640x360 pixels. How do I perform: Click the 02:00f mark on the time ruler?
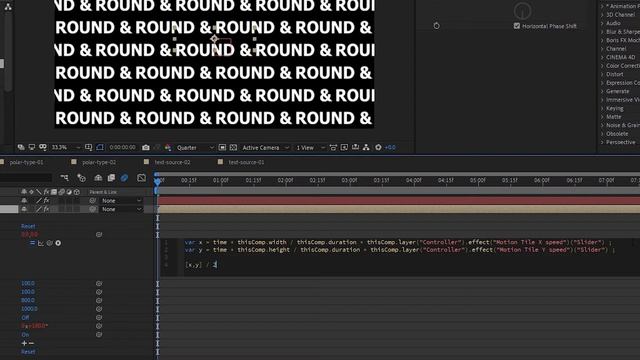285,180
